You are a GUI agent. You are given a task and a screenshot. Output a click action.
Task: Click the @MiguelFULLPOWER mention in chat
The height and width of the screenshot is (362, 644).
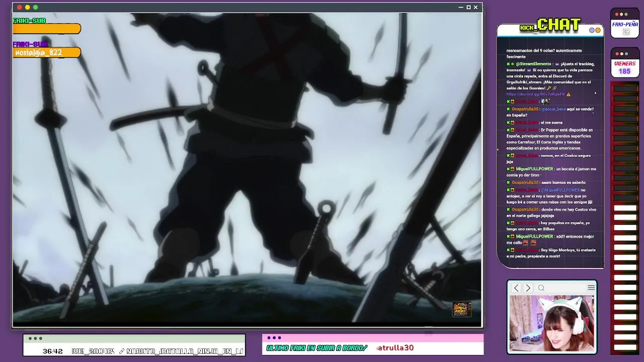point(560,190)
